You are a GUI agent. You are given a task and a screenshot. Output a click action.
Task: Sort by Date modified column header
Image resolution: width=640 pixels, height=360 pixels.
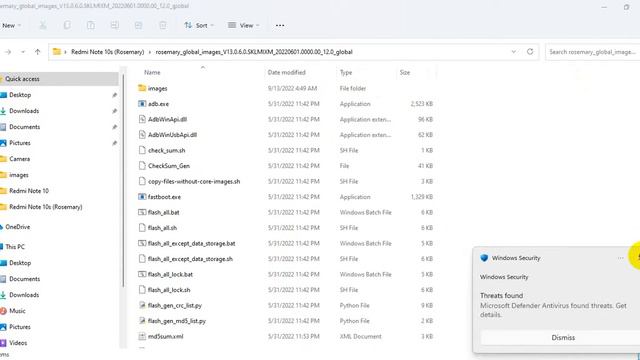coord(287,72)
